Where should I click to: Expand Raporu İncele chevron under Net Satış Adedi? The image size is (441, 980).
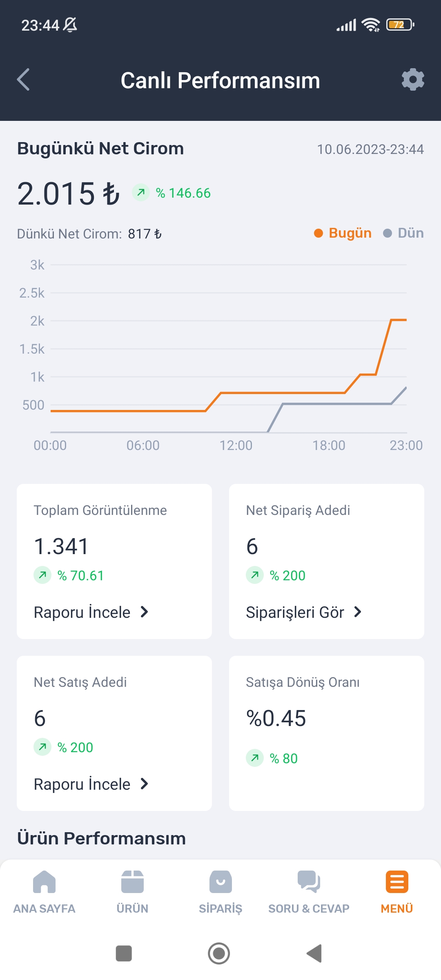(x=144, y=784)
